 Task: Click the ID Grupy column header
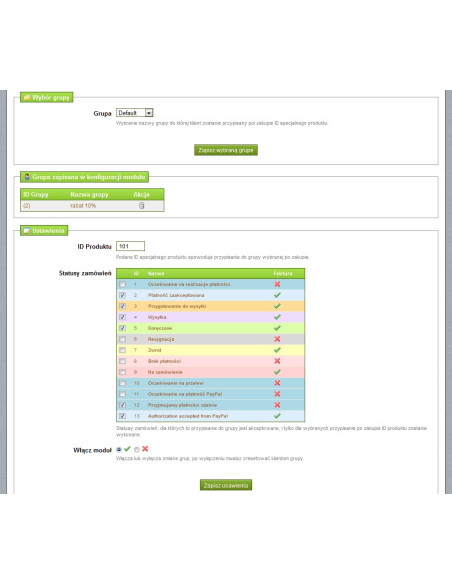pos(36,194)
